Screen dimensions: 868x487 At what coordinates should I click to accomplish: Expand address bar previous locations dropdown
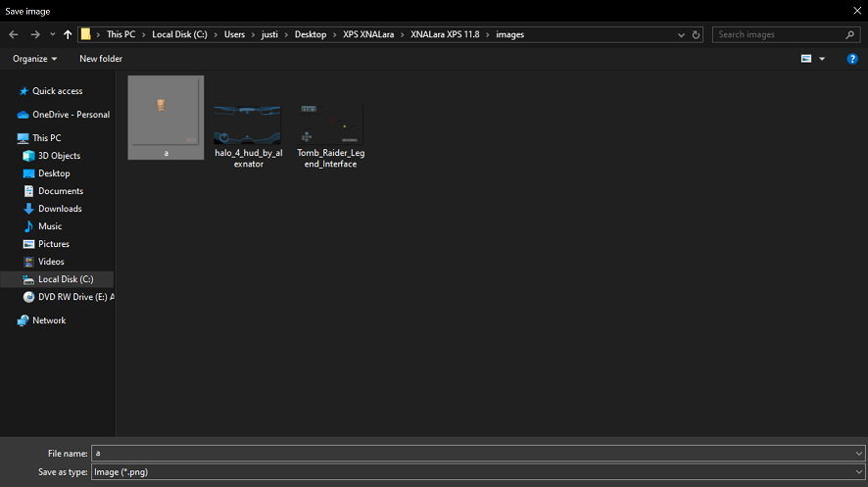pos(681,35)
